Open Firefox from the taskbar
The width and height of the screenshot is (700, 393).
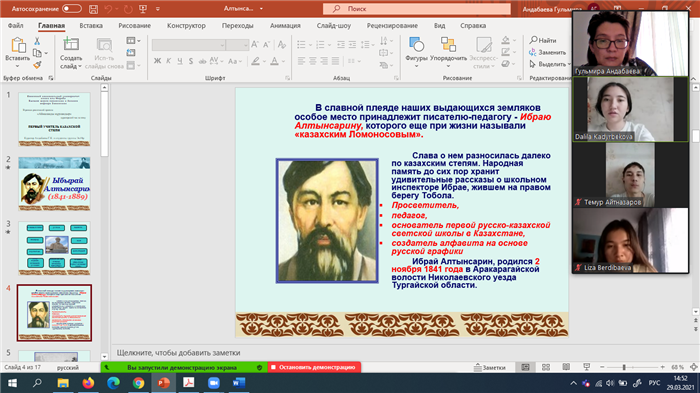[x=88, y=383]
